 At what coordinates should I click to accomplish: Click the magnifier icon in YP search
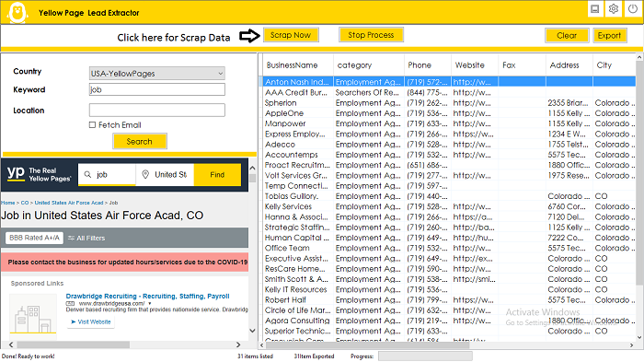pyautogui.click(x=87, y=174)
